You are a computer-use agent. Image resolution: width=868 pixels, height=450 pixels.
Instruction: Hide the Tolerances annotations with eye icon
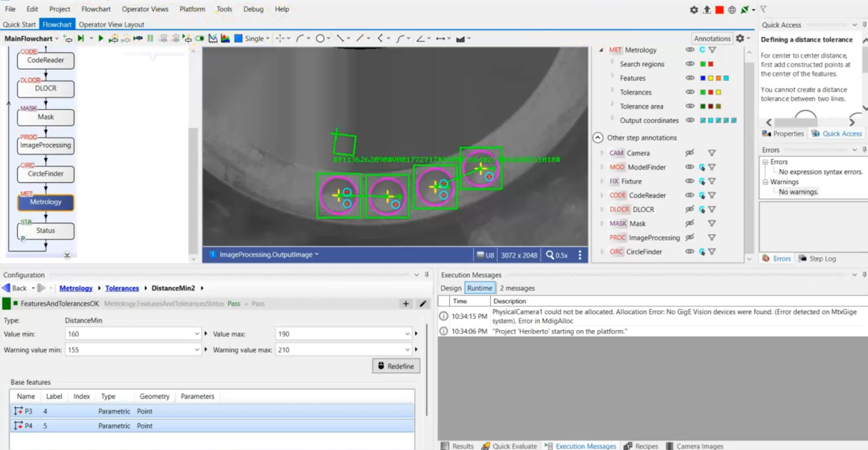click(x=690, y=92)
